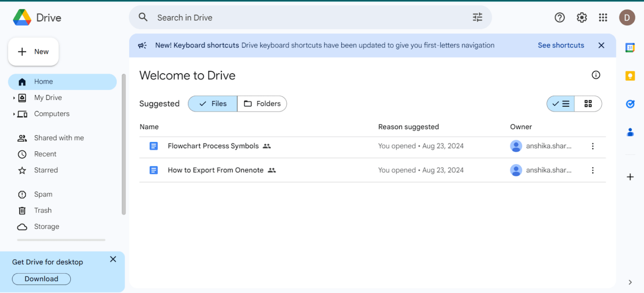The width and height of the screenshot is (644, 293).
Task: Click the Flowchart Process Symbols doc icon
Action: point(154,146)
